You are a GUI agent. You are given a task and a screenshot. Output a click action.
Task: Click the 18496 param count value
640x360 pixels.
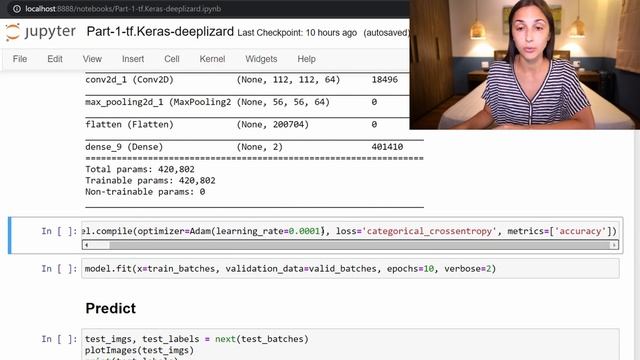tap(384, 80)
